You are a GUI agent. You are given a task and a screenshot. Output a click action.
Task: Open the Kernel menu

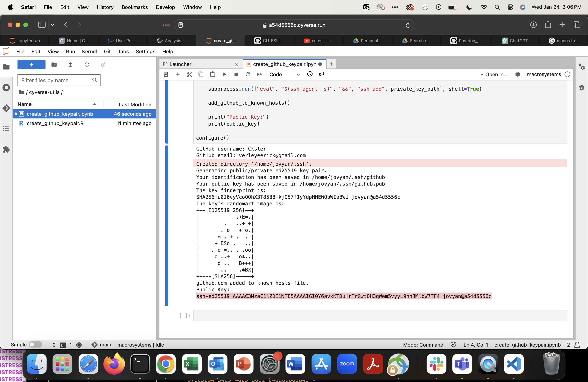[89, 51]
